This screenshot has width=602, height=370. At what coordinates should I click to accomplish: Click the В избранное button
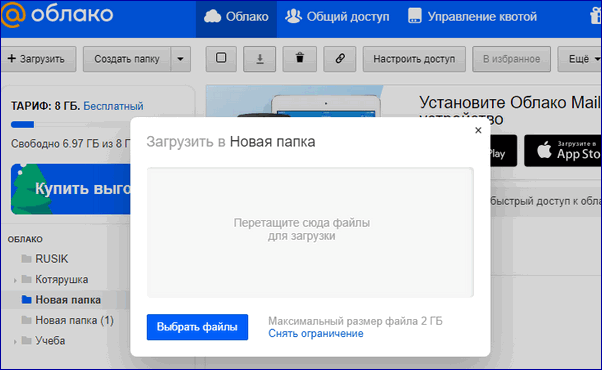coord(511,59)
